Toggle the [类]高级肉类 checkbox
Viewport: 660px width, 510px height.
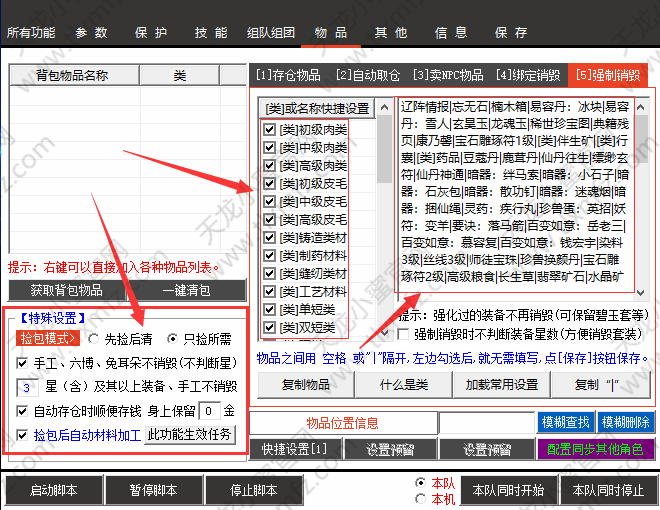(x=269, y=166)
